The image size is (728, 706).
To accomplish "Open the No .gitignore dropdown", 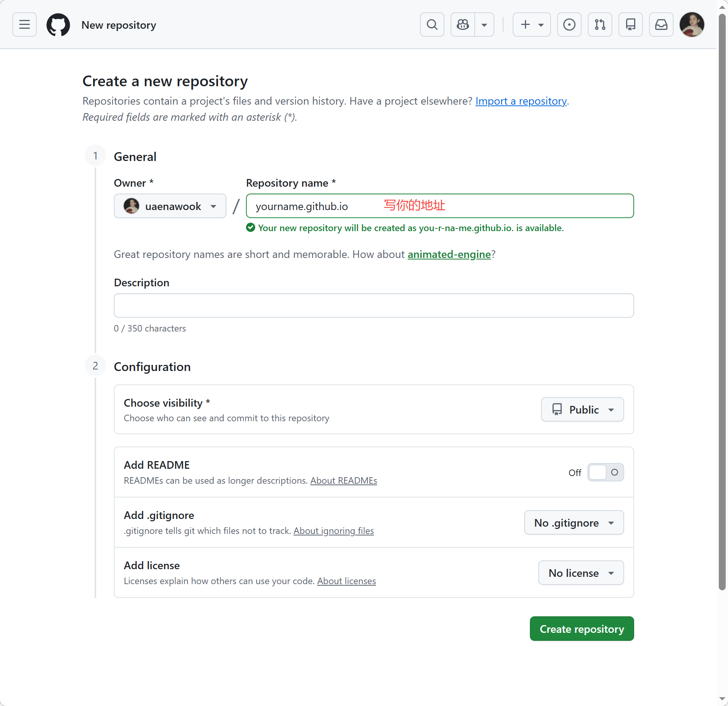I will coord(574,523).
